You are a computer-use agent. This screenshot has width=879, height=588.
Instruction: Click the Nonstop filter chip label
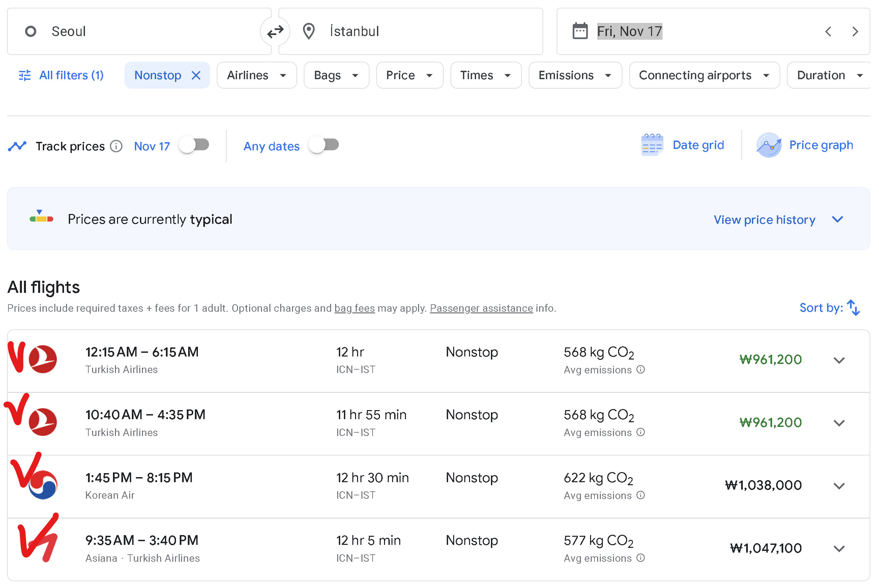click(157, 75)
